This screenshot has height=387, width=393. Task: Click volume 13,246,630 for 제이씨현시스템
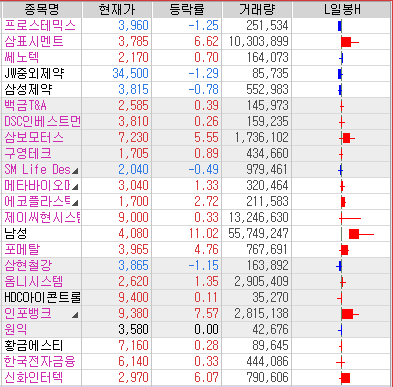258,218
